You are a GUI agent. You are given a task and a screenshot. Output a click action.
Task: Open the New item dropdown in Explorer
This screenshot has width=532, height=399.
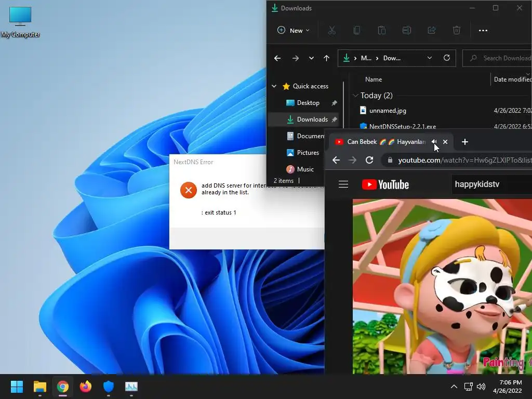click(x=294, y=31)
